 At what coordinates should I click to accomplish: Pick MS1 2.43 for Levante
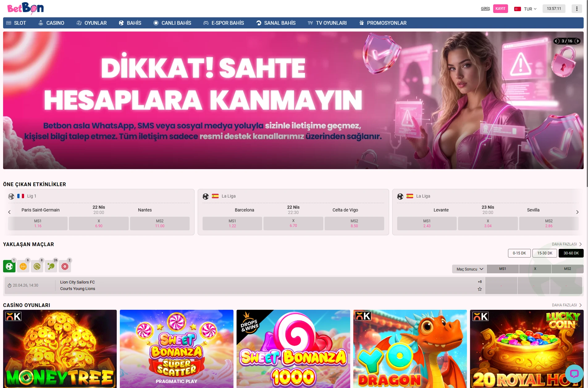427,224
